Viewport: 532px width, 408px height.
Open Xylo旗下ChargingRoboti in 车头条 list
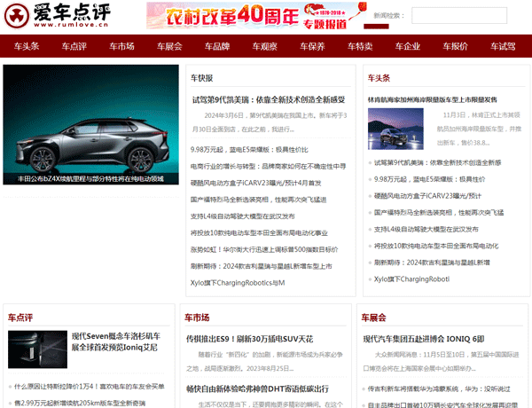(x=412, y=279)
